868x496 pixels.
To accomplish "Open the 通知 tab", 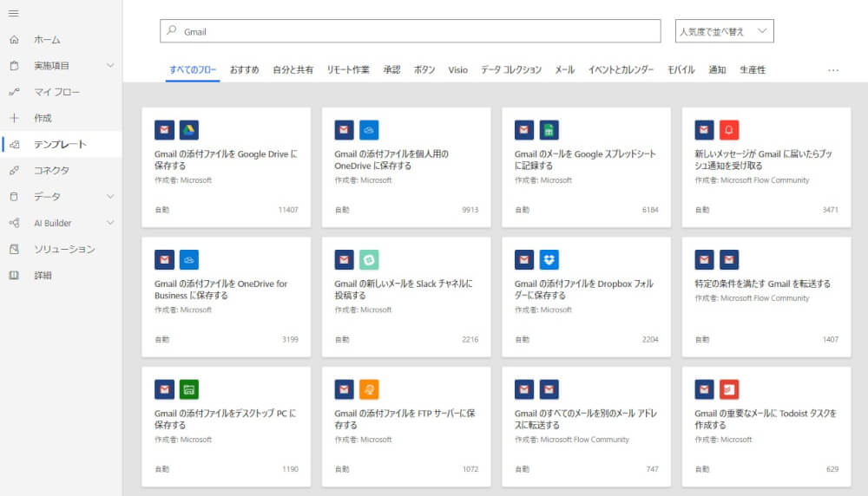I will click(718, 69).
